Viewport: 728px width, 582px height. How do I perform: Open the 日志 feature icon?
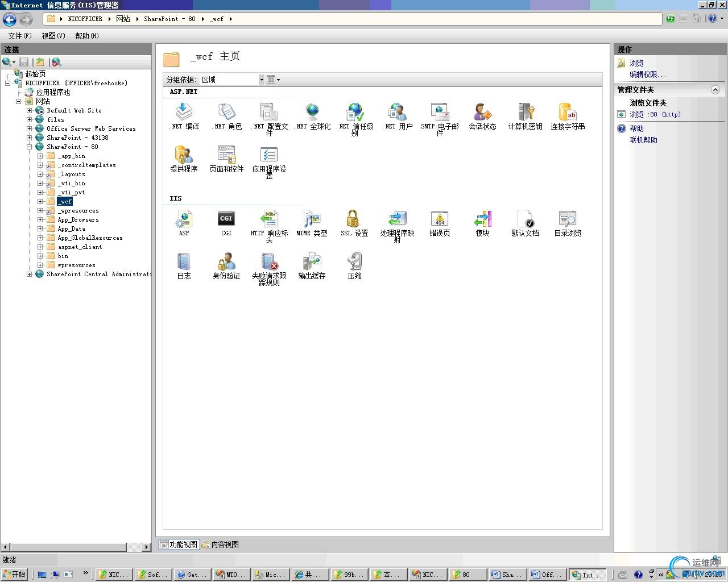[x=184, y=265]
